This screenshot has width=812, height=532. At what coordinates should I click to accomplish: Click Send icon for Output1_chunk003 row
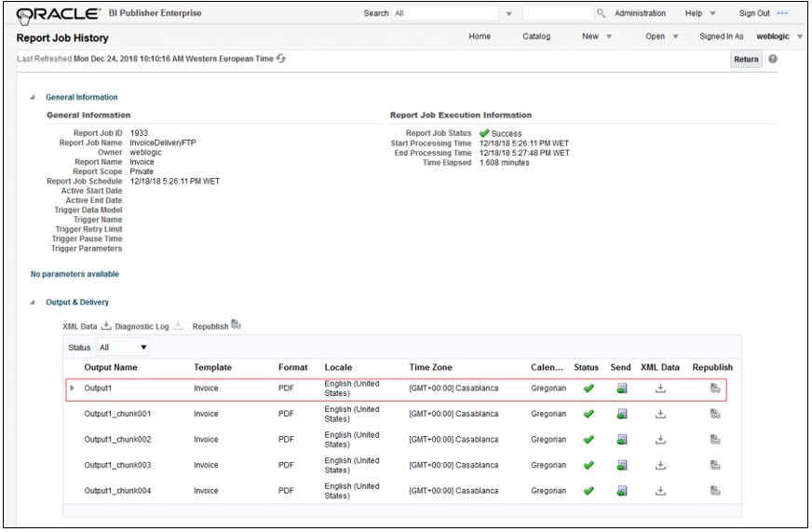pos(620,464)
